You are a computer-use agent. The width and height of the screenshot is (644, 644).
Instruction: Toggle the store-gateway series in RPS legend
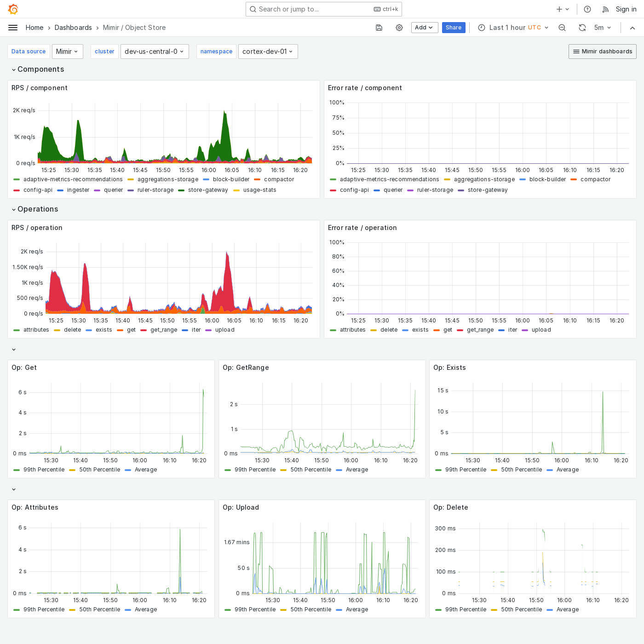207,190
